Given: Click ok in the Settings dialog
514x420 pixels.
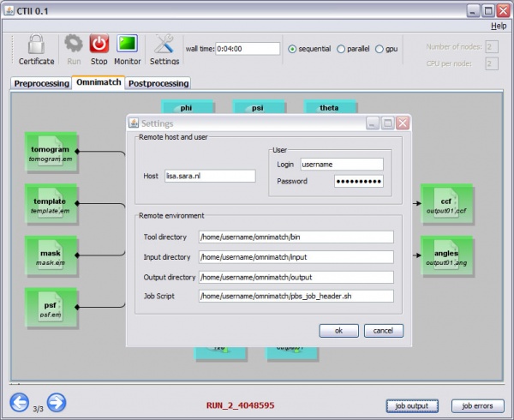Looking at the screenshot, I should pyautogui.click(x=338, y=331).
